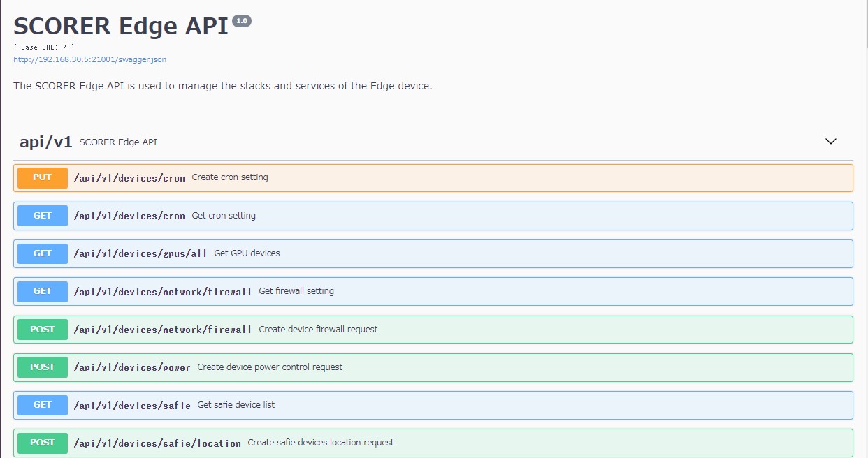Screen dimensions: 868x458
Task: Expand the 'Get firewall setting' operation
Action: click(x=296, y=291)
